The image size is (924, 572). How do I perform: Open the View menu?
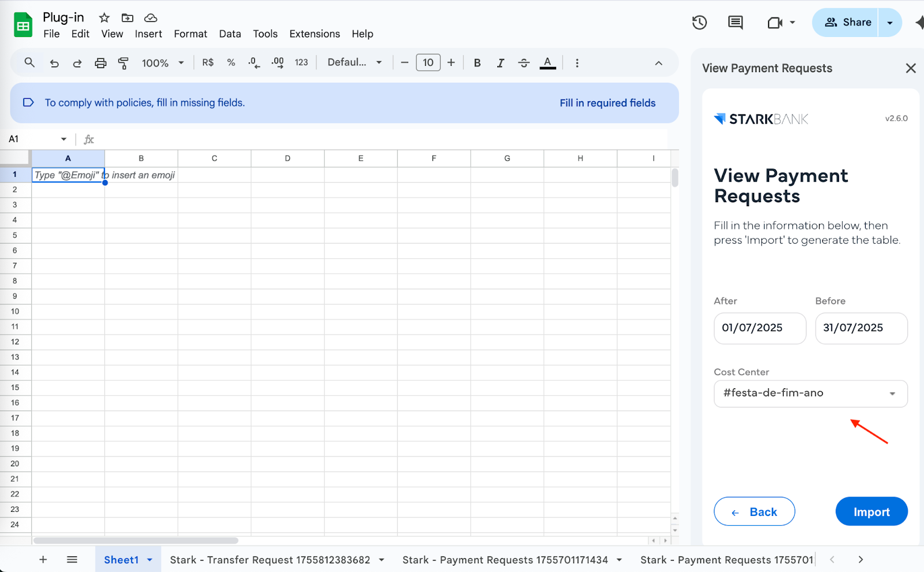point(112,34)
